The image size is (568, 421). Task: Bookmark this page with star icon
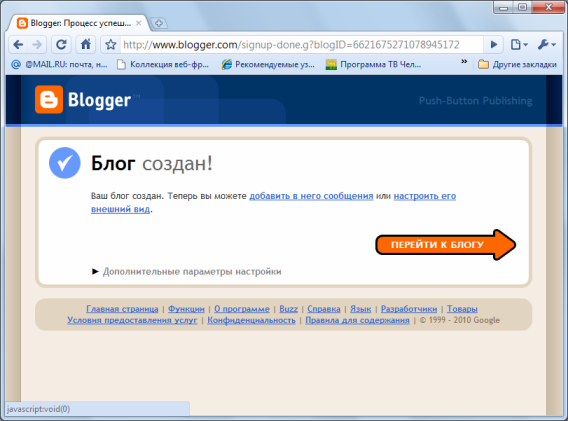click(x=110, y=45)
